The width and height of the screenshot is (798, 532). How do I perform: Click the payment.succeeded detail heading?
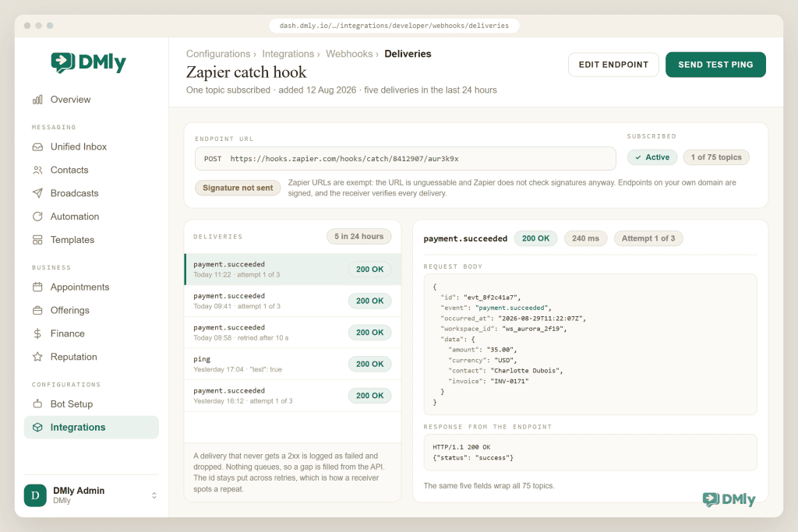pyautogui.click(x=465, y=238)
